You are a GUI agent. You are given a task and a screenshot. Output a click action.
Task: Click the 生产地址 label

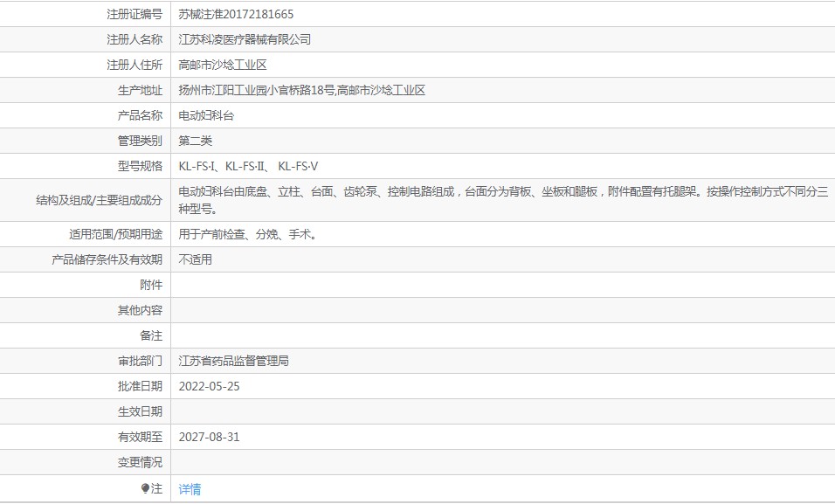(x=140, y=91)
